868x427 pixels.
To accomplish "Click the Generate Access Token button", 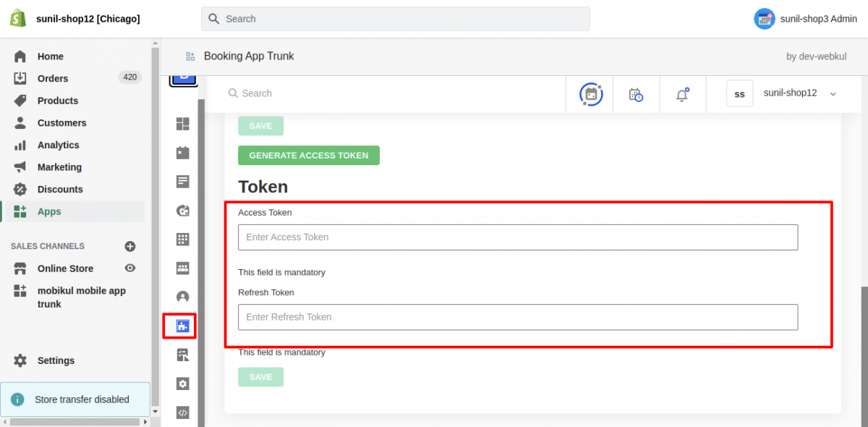I will [x=309, y=156].
